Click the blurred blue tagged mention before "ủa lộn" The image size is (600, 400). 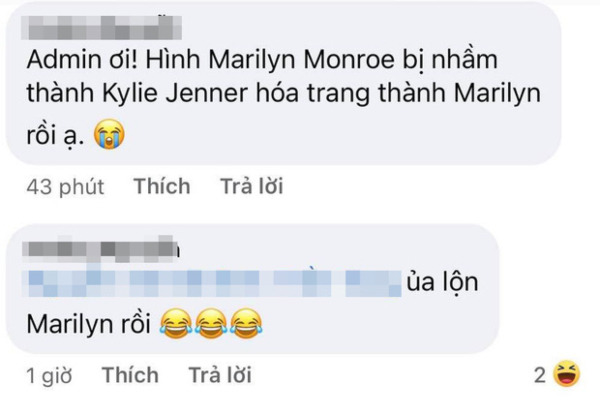click(x=212, y=284)
